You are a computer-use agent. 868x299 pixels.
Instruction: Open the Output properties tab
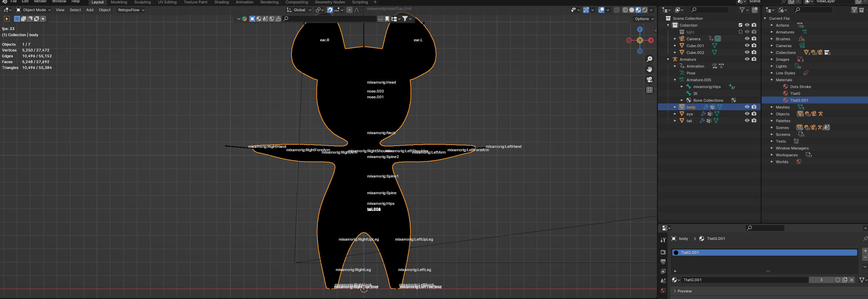point(663,262)
